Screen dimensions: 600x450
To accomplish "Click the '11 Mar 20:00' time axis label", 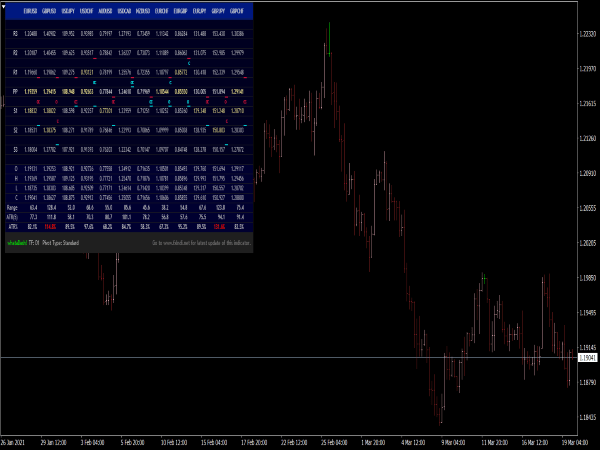I will pos(494,443).
